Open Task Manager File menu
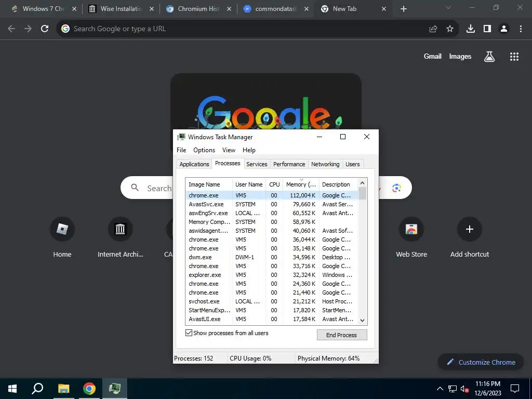This screenshot has width=532, height=399. pos(181,150)
